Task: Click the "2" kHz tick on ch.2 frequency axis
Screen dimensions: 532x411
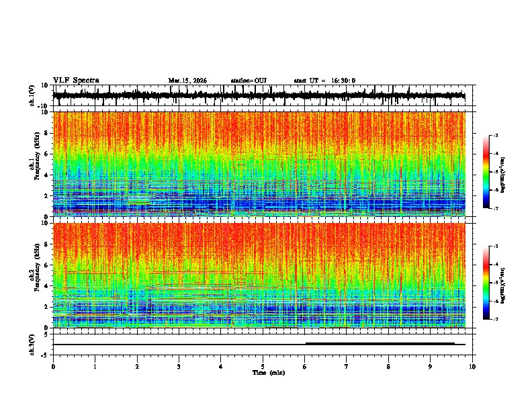Action: coord(46,307)
